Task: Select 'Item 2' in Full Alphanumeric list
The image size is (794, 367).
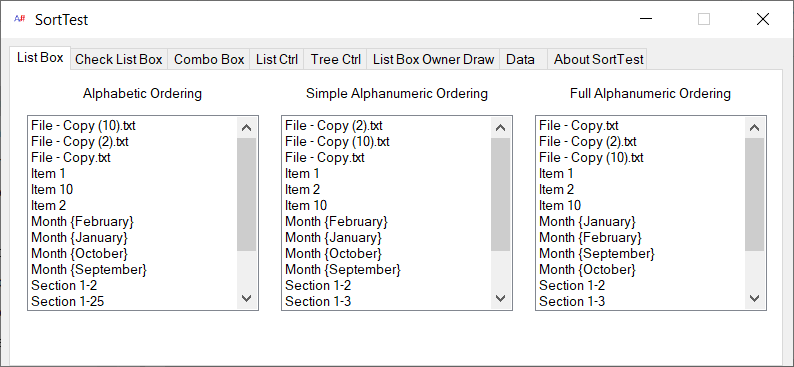Action: pos(641,189)
